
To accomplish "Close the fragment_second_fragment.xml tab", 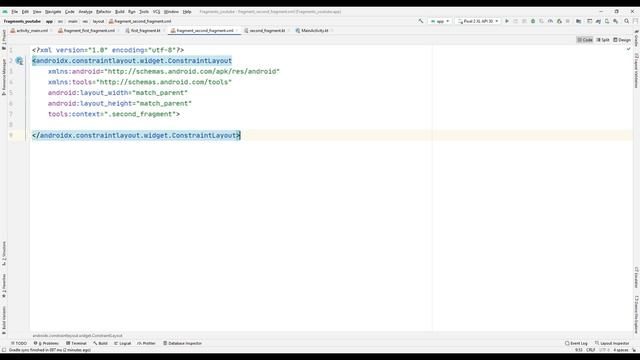I will (237, 31).
